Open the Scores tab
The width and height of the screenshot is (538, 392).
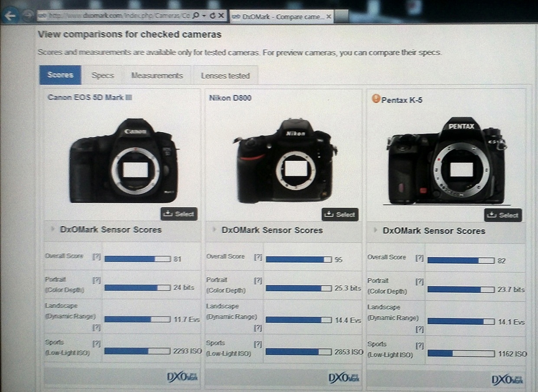click(x=60, y=75)
